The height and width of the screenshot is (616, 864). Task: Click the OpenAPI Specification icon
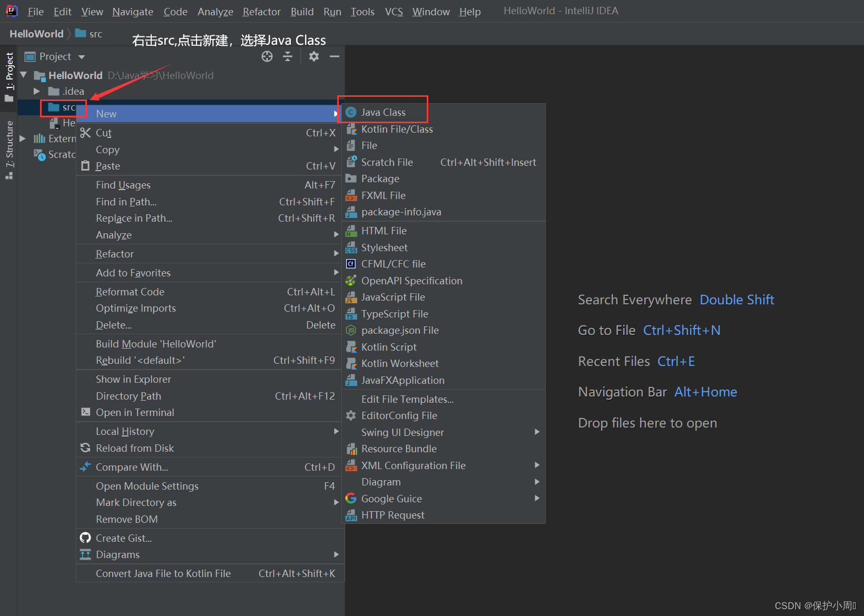click(351, 281)
